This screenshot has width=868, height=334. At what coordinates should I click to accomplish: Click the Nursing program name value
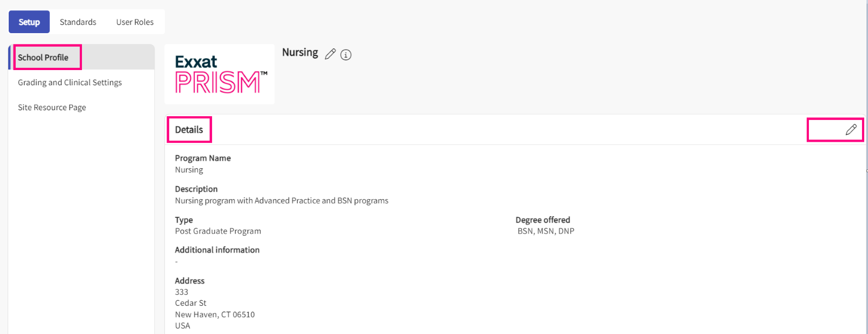point(189,170)
